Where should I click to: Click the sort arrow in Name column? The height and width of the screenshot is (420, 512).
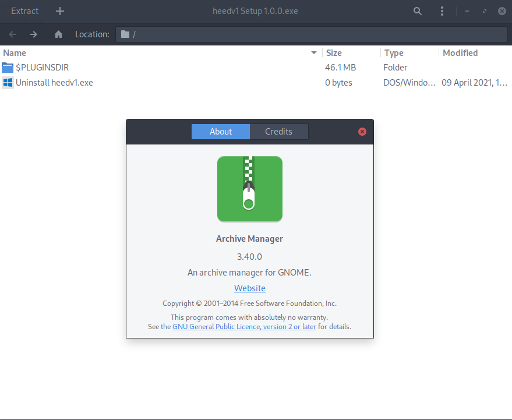[x=315, y=53]
